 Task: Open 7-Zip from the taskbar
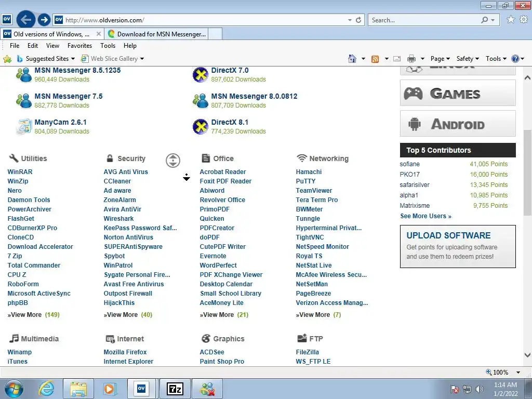[x=175, y=389]
